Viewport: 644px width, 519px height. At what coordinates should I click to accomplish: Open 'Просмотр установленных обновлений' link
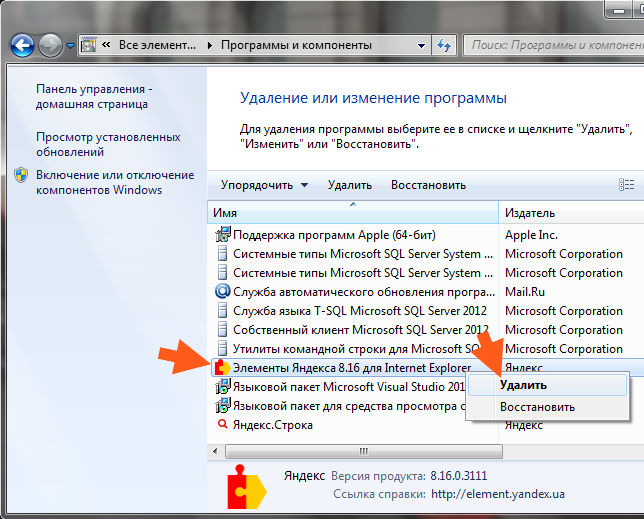point(108,145)
